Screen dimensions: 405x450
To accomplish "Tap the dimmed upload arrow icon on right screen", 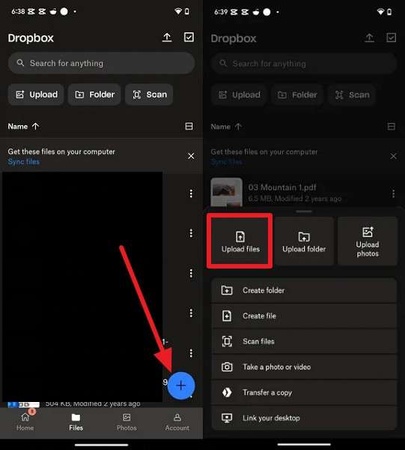I will (369, 38).
